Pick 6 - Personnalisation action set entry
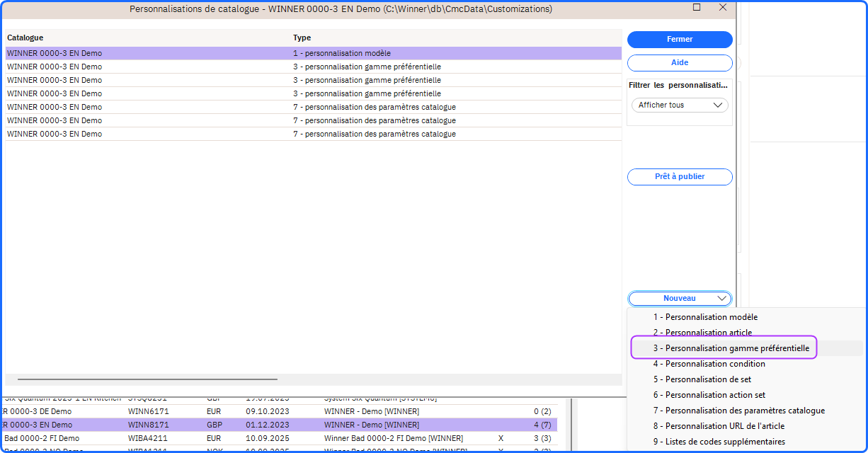The width and height of the screenshot is (868, 453). tap(709, 395)
